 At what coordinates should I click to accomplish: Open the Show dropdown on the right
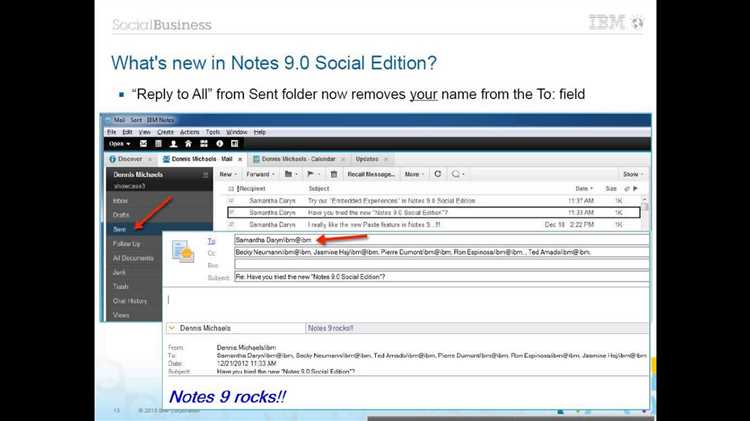pyautogui.click(x=631, y=174)
